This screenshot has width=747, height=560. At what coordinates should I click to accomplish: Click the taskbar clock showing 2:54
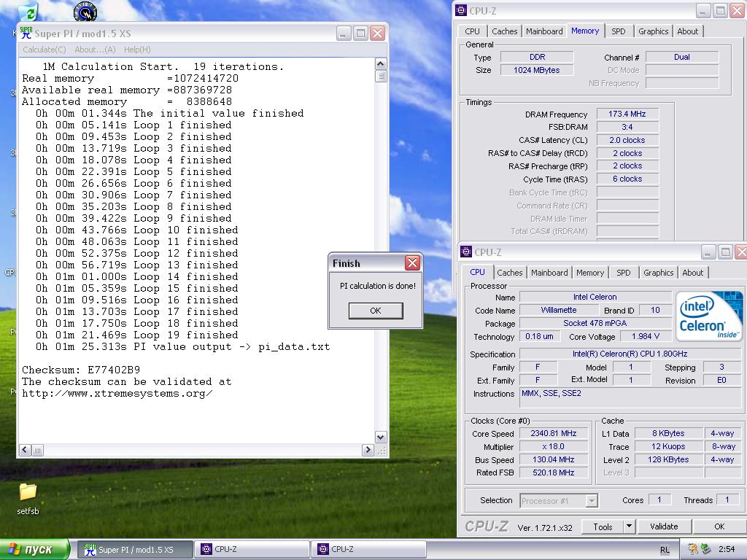tap(727, 550)
